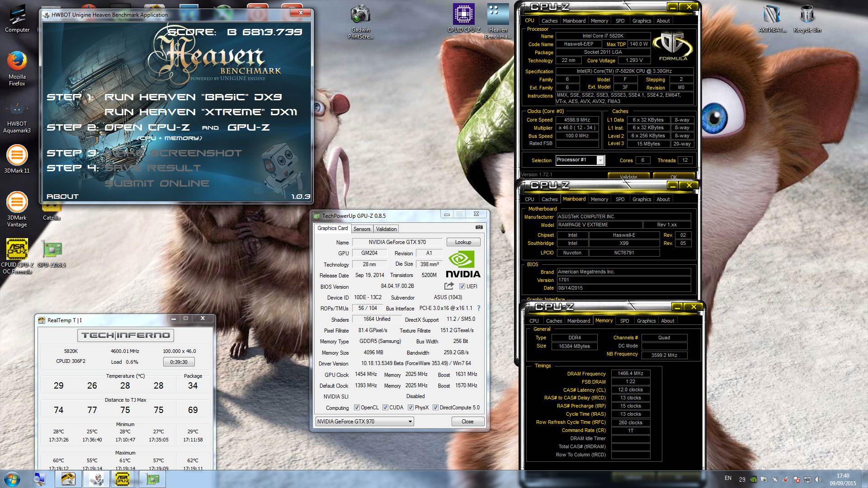Click the Validate button in CPU-Z
868x488 pixels.
pyautogui.click(x=628, y=177)
